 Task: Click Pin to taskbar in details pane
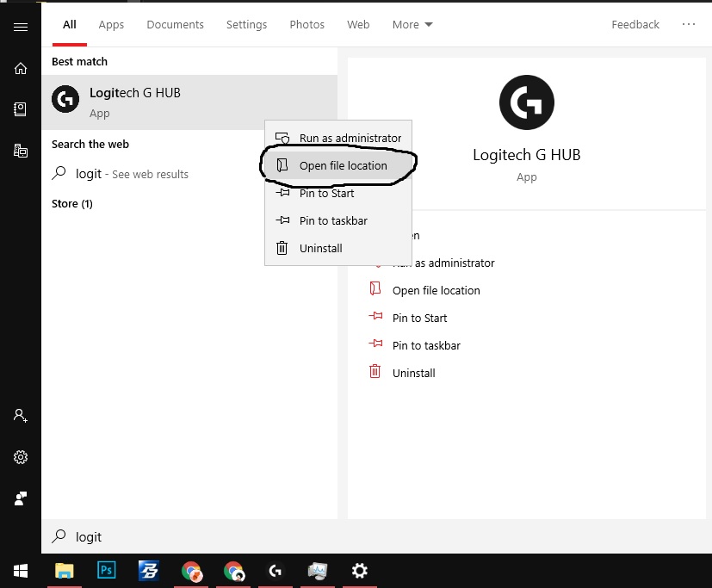tap(426, 346)
